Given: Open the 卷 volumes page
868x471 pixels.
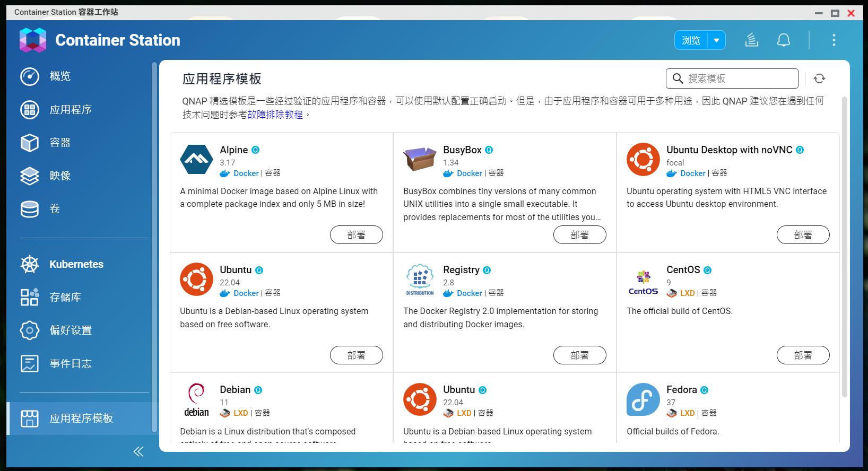Looking at the screenshot, I should 55,209.
